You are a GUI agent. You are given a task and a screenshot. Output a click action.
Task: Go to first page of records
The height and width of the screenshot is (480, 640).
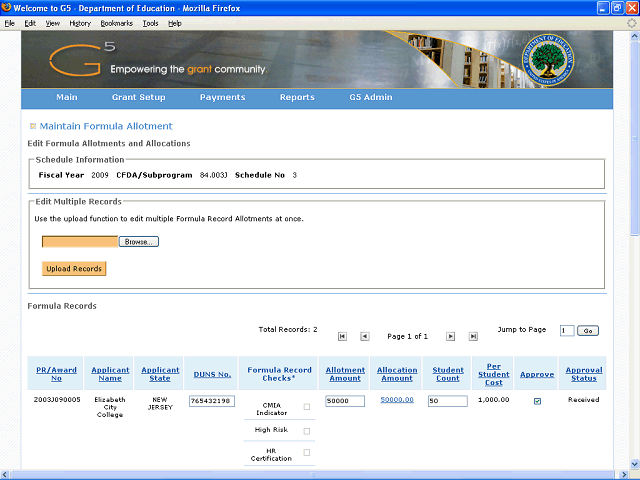pyautogui.click(x=343, y=337)
